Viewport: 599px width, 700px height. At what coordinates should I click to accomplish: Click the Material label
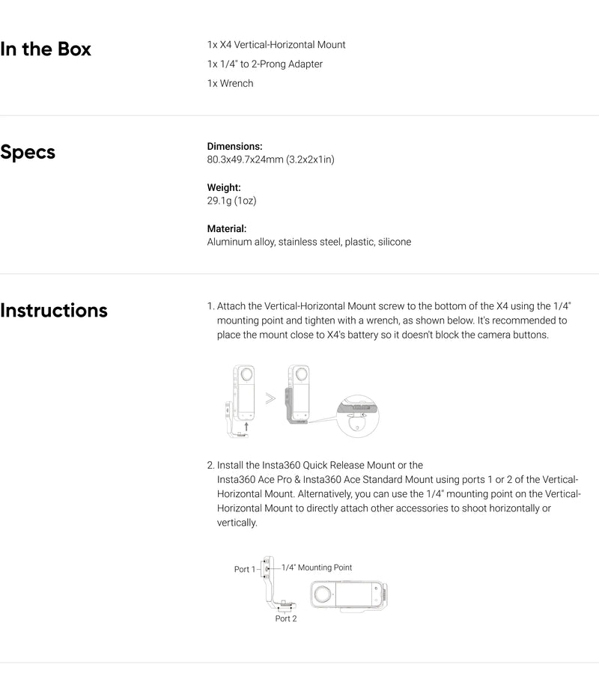click(227, 228)
